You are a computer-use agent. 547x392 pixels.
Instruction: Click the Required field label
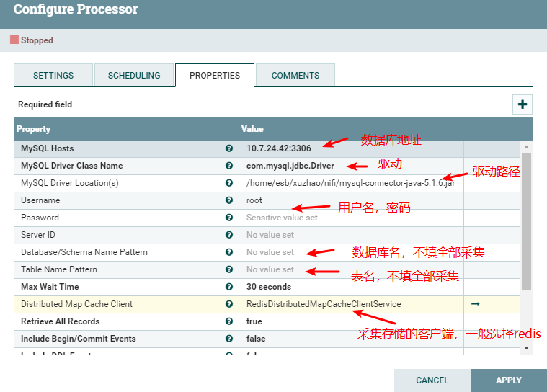pos(45,104)
